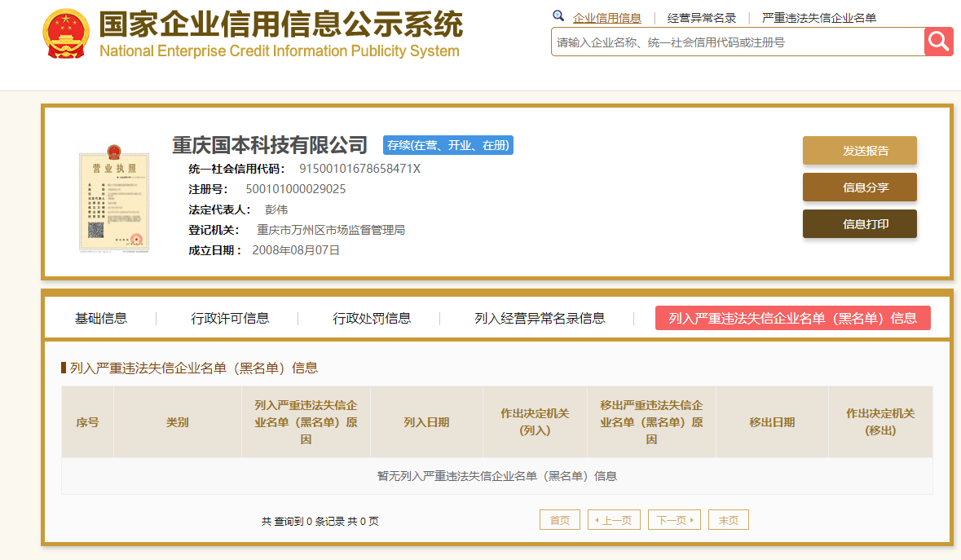This screenshot has width=961, height=560.
Task: Click the site title 国家企业信用信息公示系统
Action: pyautogui.click(x=281, y=24)
